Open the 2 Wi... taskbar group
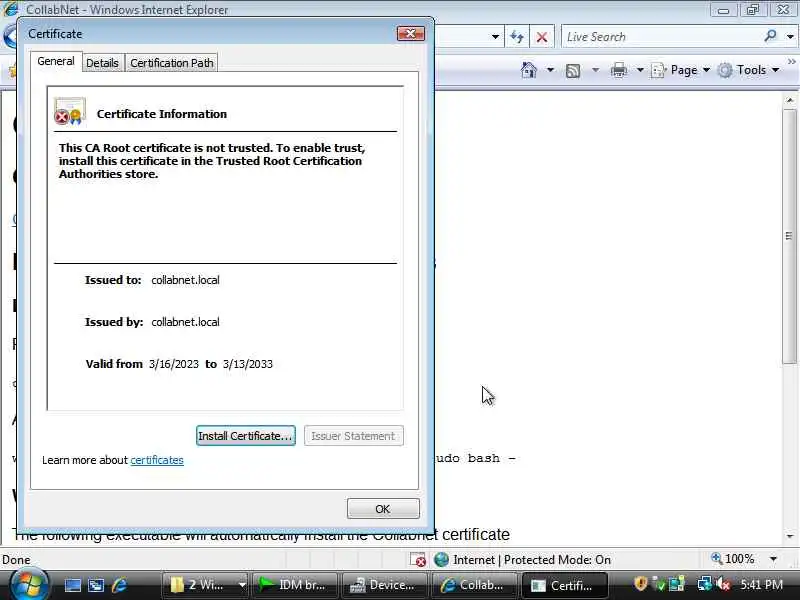Viewport: 800px width, 600px height. (205, 585)
